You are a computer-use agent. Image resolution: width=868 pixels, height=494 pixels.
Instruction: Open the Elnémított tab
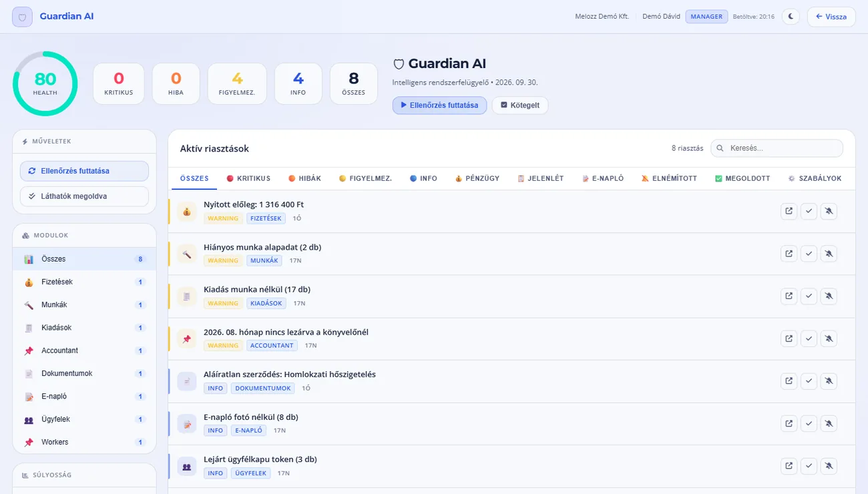669,178
